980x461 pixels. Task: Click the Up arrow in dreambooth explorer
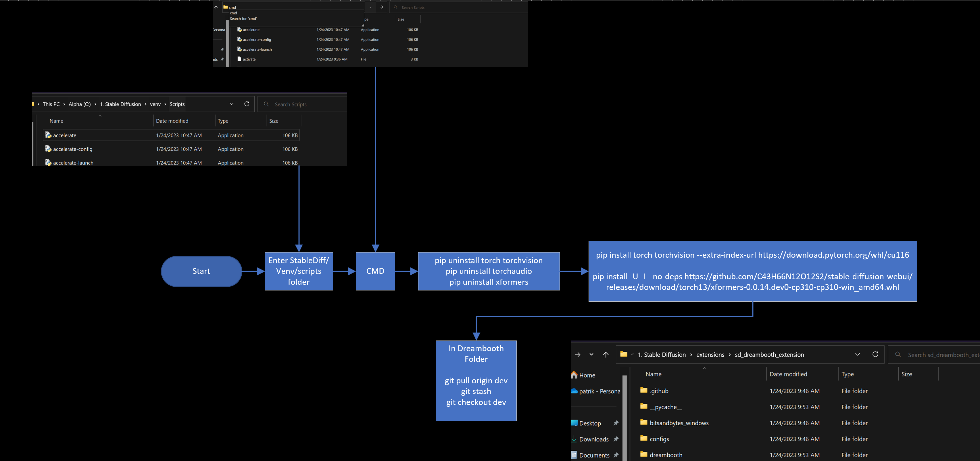coord(606,354)
